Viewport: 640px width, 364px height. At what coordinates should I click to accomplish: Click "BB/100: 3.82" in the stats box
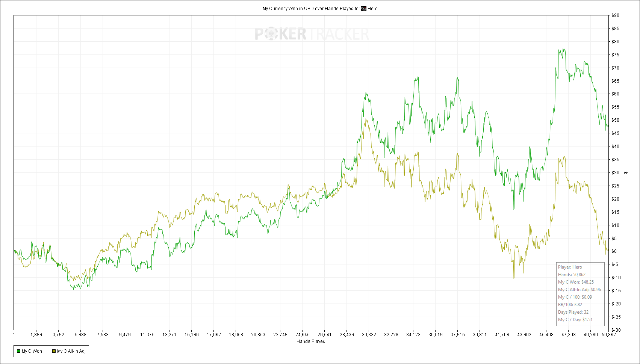tap(570, 305)
